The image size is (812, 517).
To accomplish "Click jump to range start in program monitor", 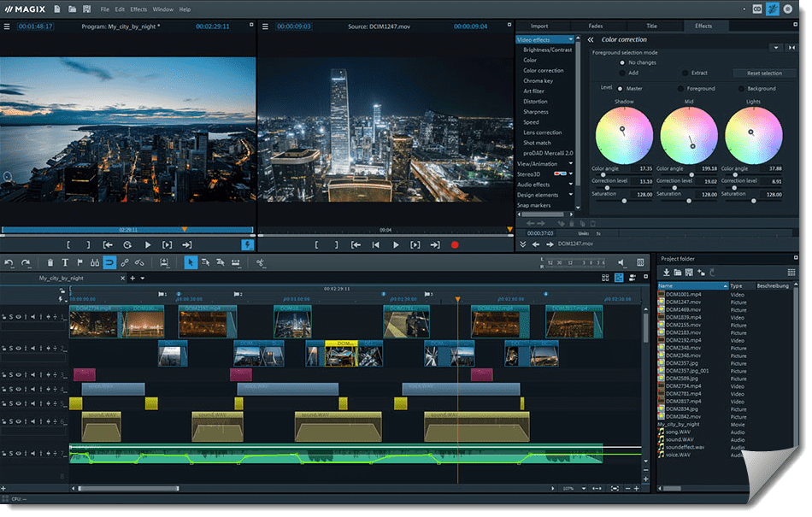I will coord(108,244).
